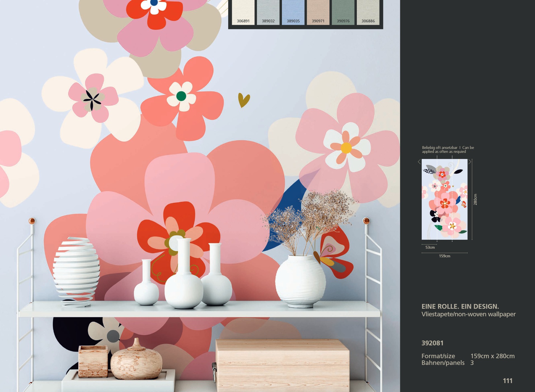Image resolution: width=535 pixels, height=392 pixels.
Task: Click the left arrow beside the preview
Action: click(419, 162)
